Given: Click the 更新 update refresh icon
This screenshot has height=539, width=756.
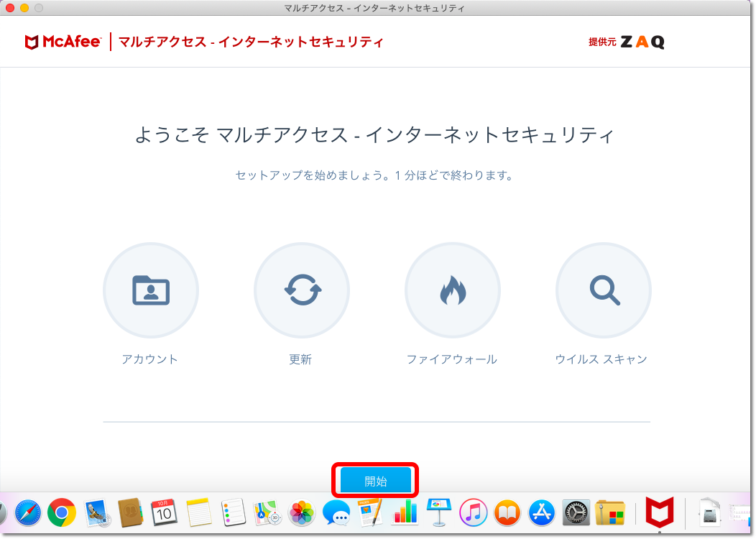Looking at the screenshot, I should pos(302,290).
